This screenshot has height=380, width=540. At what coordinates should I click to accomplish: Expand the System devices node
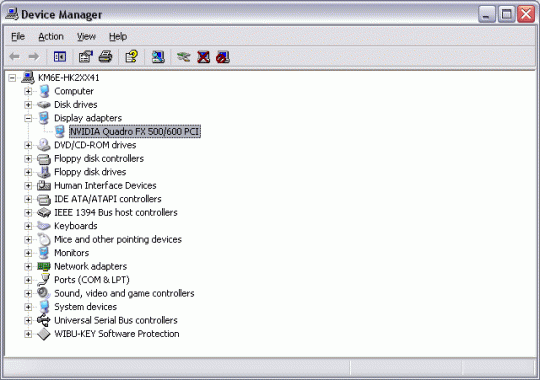click(x=28, y=307)
